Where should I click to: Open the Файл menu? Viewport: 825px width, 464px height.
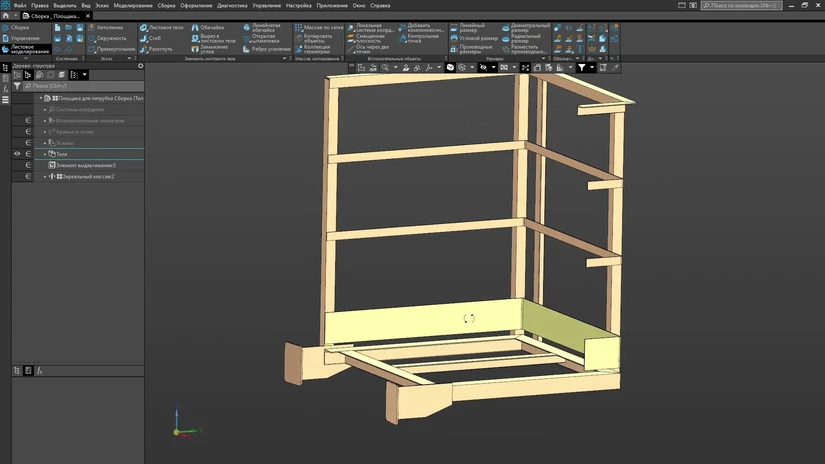[20, 5]
